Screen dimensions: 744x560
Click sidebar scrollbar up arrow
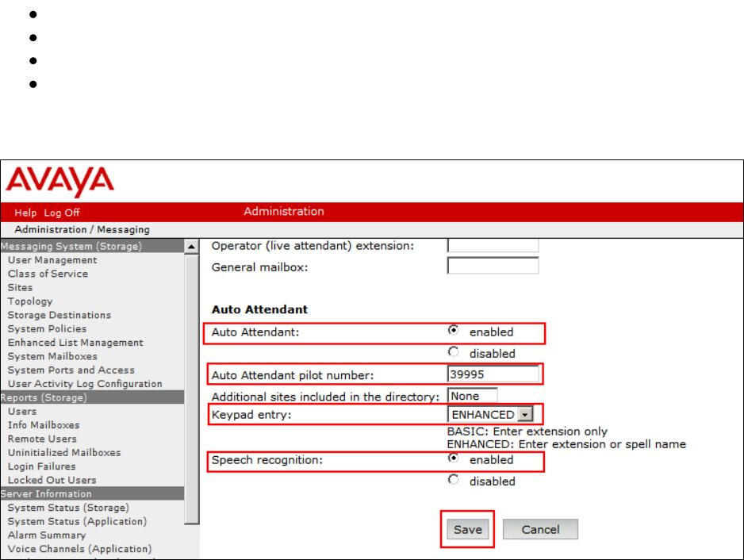pos(191,247)
